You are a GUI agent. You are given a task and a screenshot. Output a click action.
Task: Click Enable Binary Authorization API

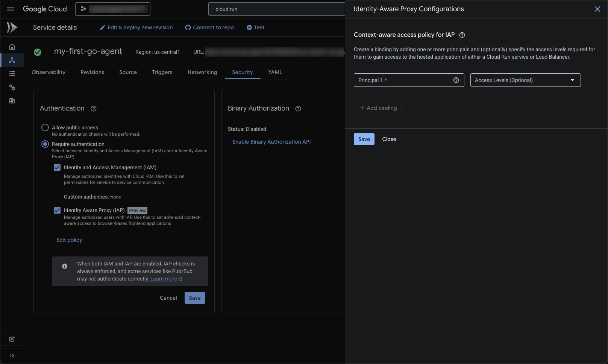pyautogui.click(x=271, y=142)
